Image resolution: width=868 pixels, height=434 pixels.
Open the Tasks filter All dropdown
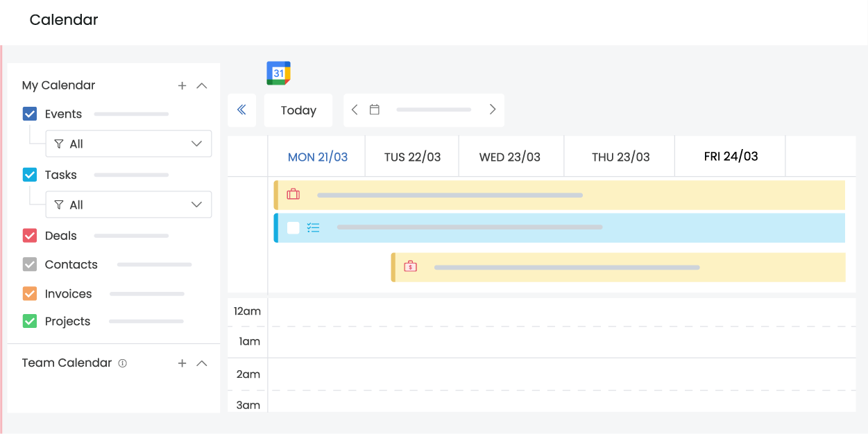(128, 205)
